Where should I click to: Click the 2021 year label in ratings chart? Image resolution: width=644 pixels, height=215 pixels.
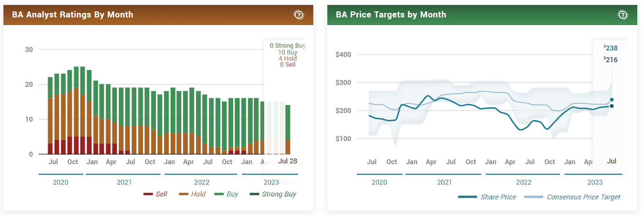(x=124, y=182)
